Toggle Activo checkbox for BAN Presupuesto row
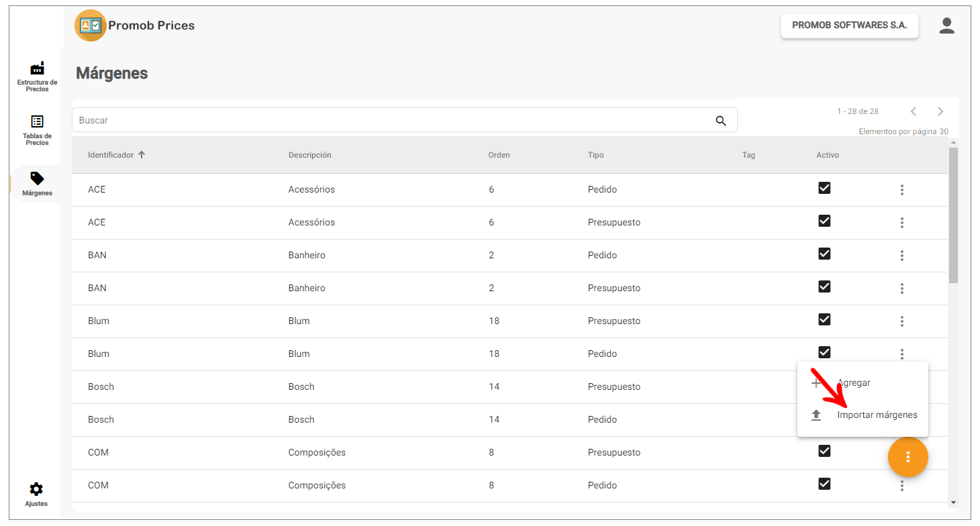Image resolution: width=980 pixels, height=526 pixels. [x=824, y=287]
